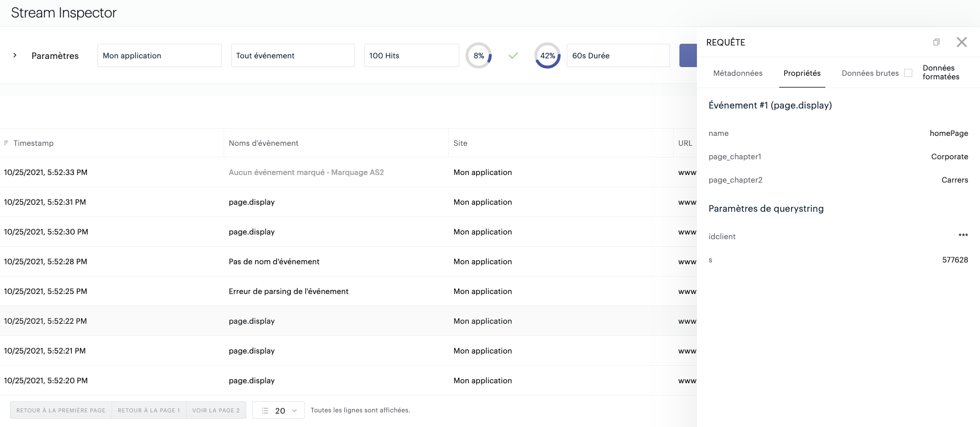Viewport: 980px width, 427px height.
Task: Click the copy icon in REQUÊTE panel
Action: tap(936, 42)
